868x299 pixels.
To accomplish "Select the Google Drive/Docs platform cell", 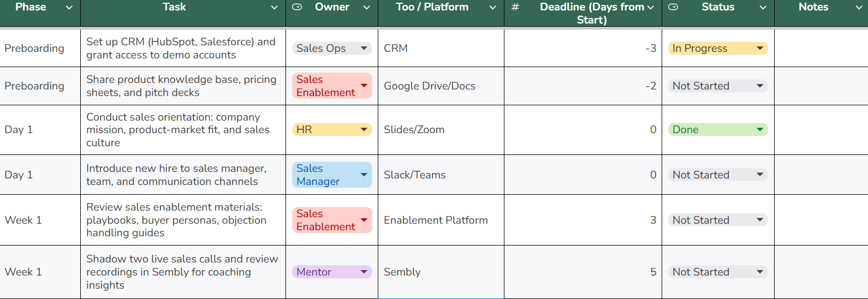I will [440, 86].
